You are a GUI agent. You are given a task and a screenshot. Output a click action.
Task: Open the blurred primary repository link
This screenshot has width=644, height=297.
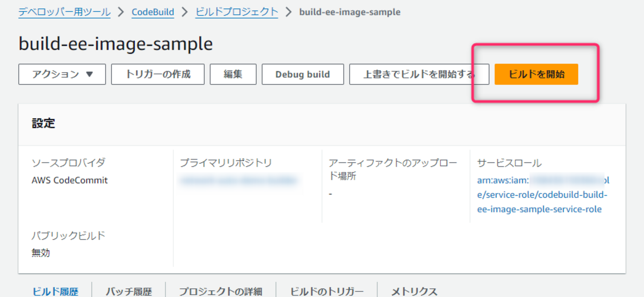coord(238,181)
